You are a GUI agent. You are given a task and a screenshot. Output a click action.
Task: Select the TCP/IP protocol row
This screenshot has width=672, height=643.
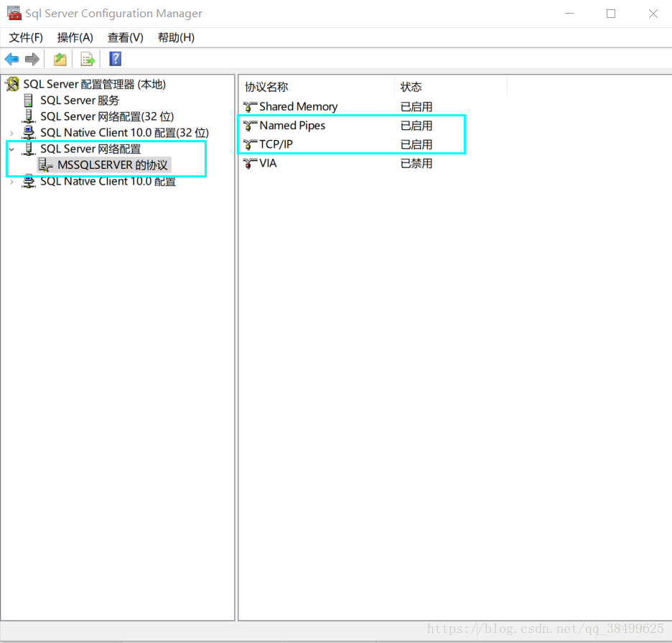click(x=276, y=144)
